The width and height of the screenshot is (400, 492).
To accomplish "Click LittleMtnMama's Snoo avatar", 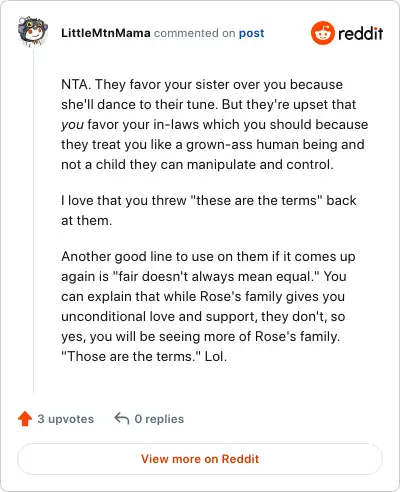I will 33,32.
